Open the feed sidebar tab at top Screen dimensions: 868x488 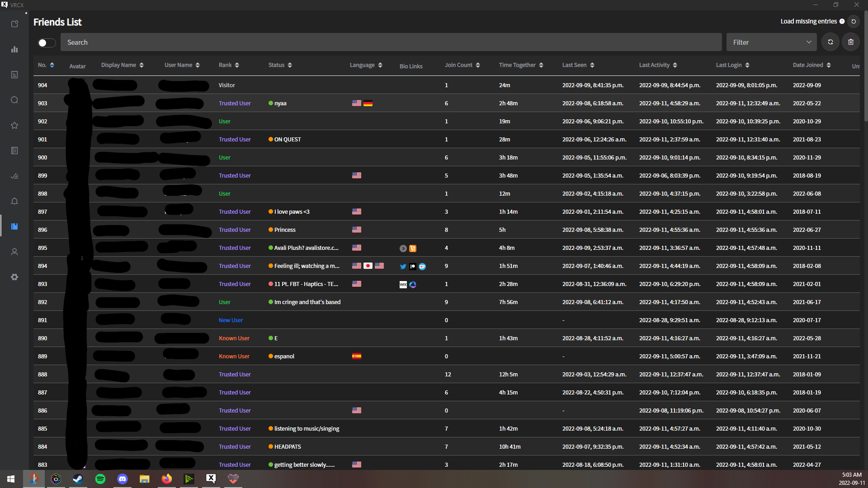[14, 24]
